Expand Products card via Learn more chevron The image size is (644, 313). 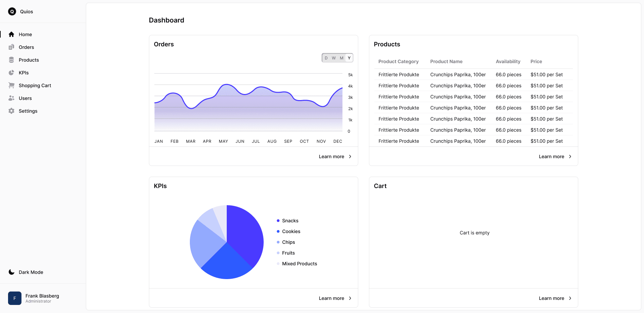click(x=570, y=156)
